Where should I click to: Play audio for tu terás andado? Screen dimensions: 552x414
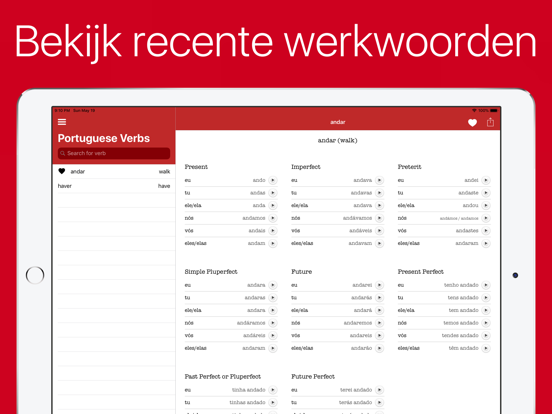pyautogui.click(x=380, y=402)
